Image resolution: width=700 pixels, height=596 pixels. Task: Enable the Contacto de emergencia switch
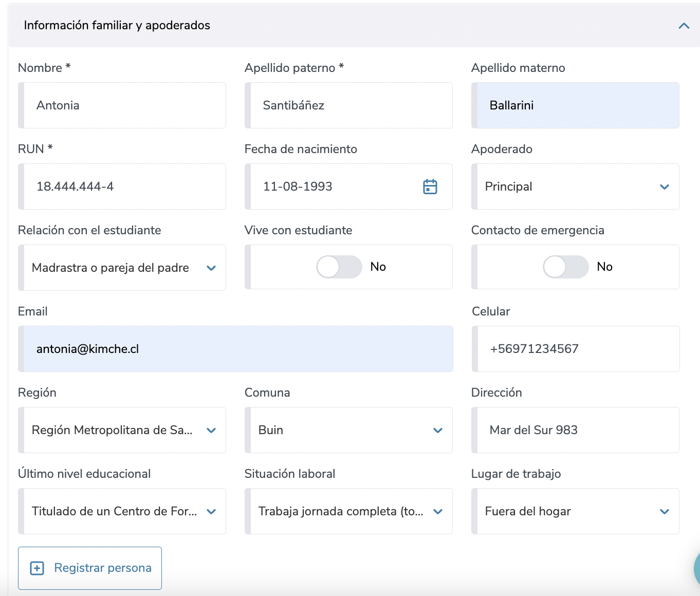point(565,267)
